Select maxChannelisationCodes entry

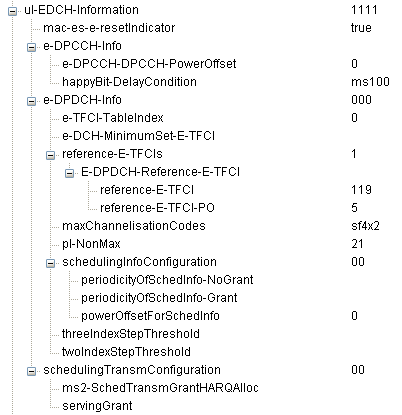click(134, 226)
